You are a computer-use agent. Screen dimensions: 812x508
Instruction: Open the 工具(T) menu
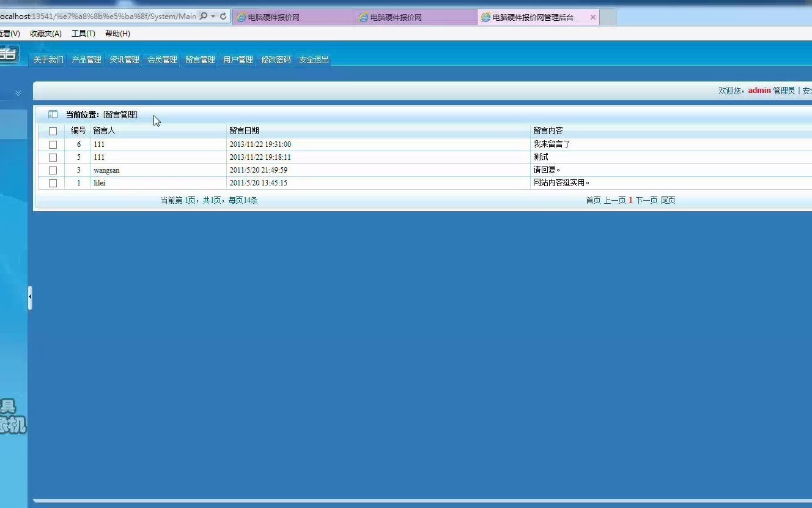coord(83,34)
